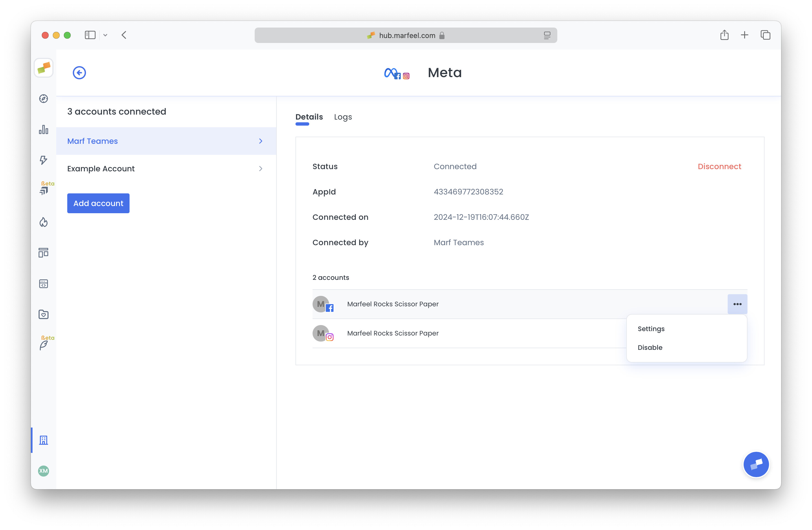The height and width of the screenshot is (530, 812).
Task: Click the Add account button
Action: pyautogui.click(x=98, y=203)
